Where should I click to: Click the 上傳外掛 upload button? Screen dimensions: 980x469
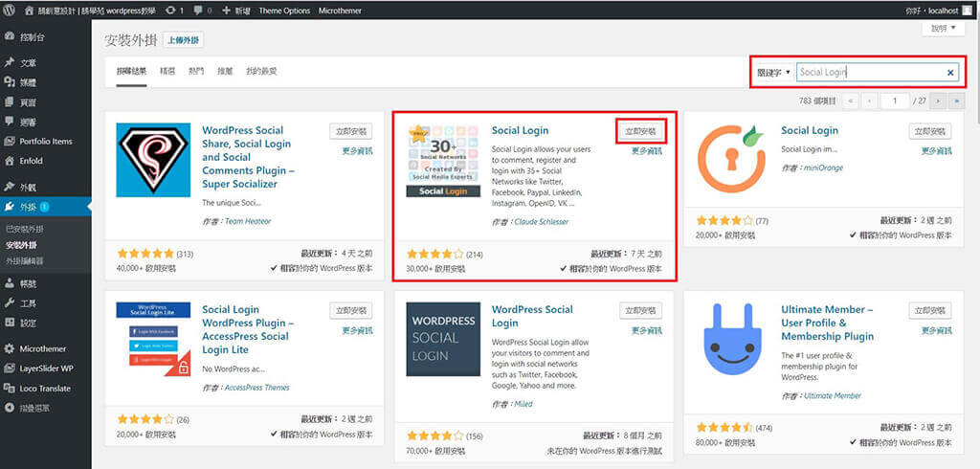[183, 40]
